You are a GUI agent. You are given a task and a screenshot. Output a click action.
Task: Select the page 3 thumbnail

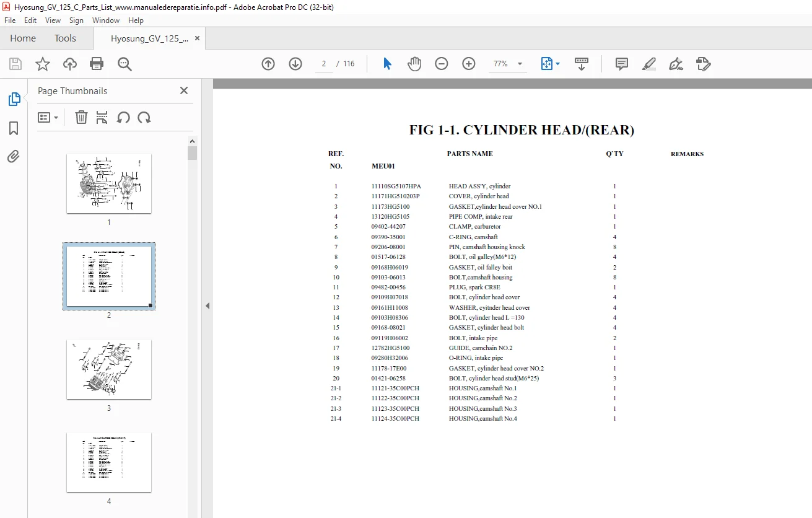click(x=109, y=369)
